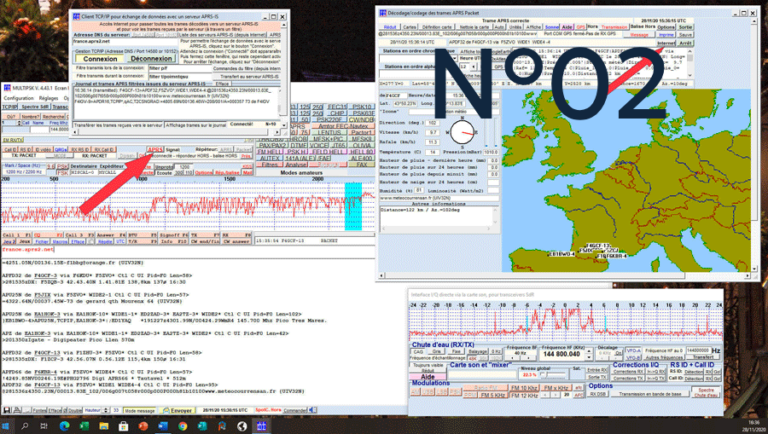Click the FM 5 KHz modulation button
This screenshot has height=434, width=768.
[492, 394]
